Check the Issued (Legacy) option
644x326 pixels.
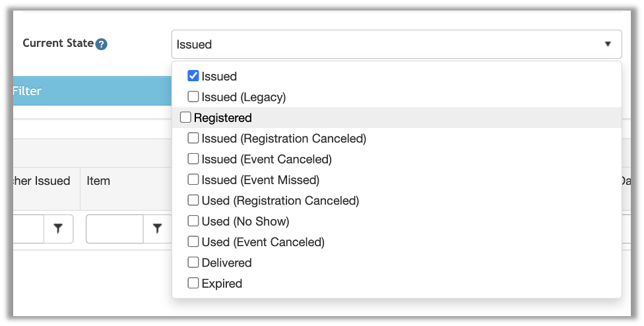pyautogui.click(x=193, y=96)
